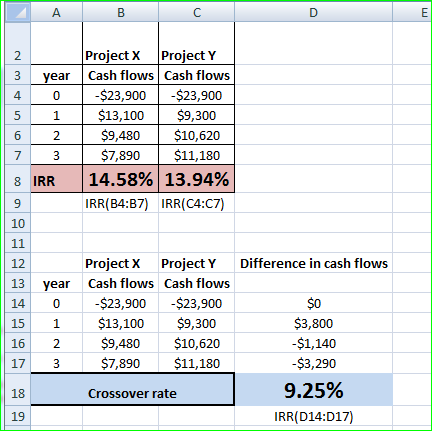Image resolution: width=432 pixels, height=431 pixels.
Task: Select row 18 header
Action: click(x=18, y=390)
